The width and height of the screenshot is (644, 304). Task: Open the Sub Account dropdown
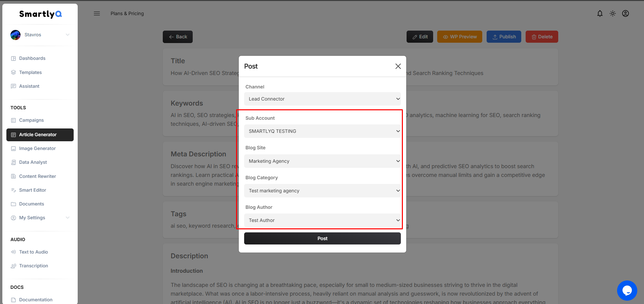coord(323,131)
